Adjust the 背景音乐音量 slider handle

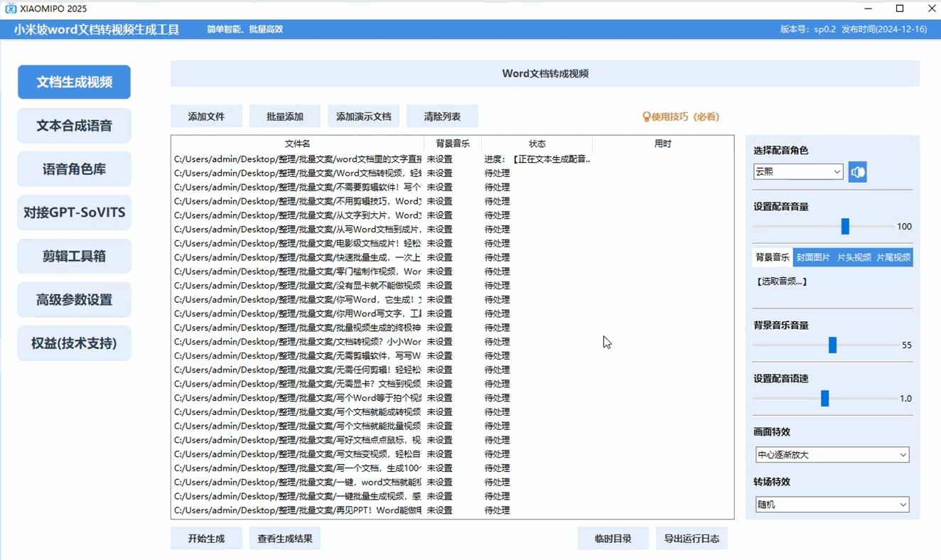click(x=832, y=345)
